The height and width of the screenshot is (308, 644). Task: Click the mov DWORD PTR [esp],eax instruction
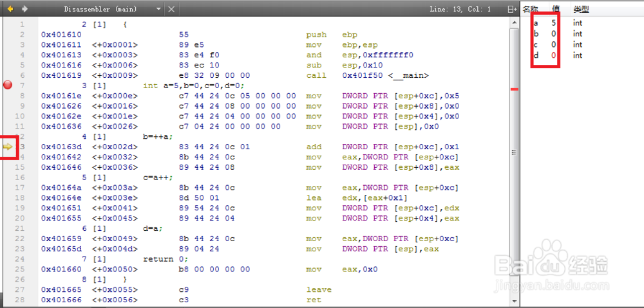coord(372,249)
